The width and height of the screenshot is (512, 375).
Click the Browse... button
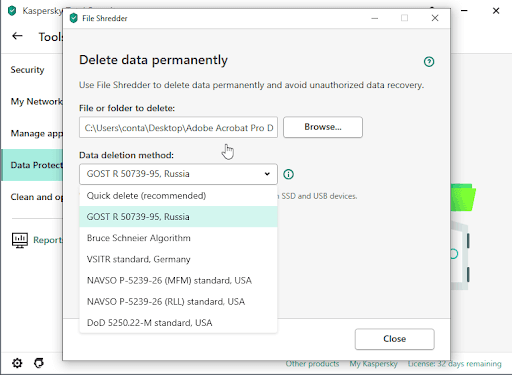(x=323, y=127)
